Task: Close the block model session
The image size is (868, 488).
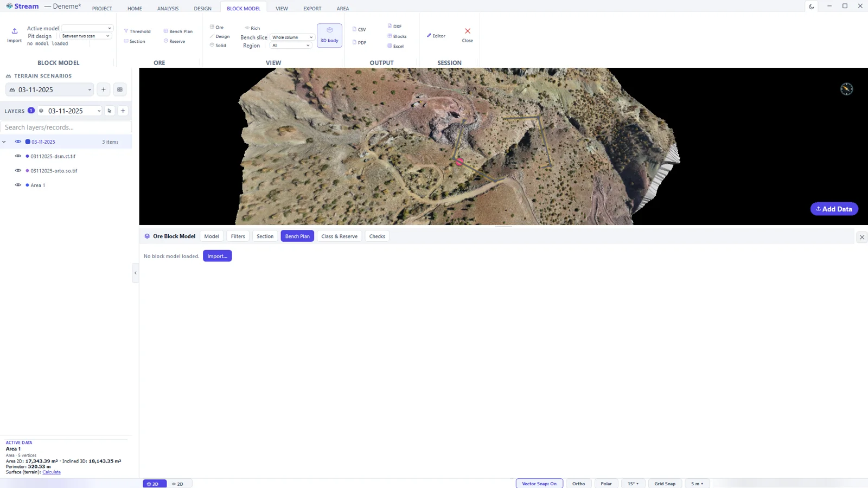Action: coord(467,35)
